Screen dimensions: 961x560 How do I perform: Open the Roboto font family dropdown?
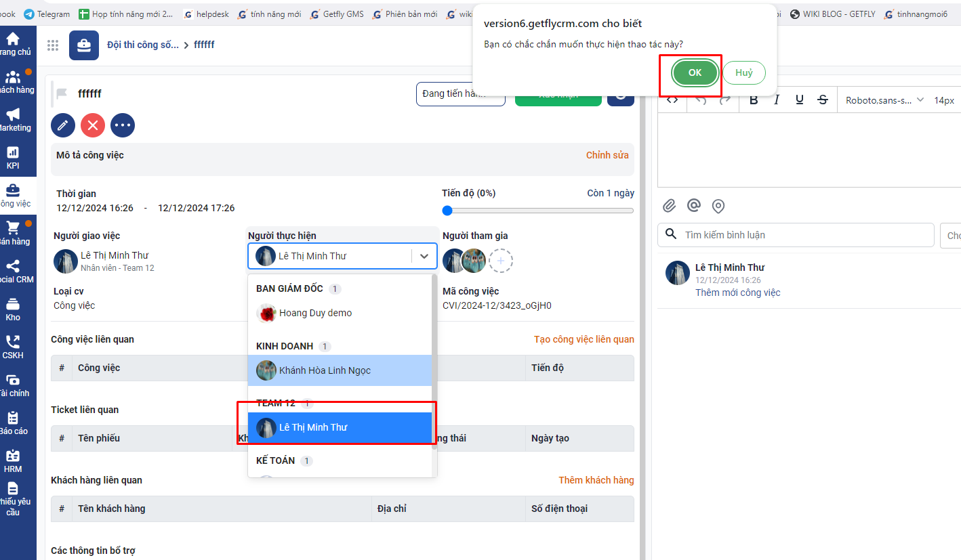point(884,100)
